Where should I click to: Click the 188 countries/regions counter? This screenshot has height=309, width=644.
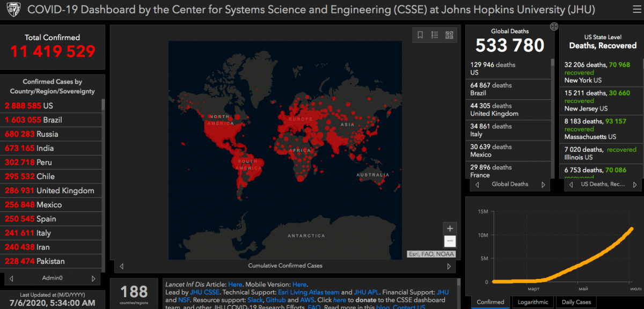[134, 292]
